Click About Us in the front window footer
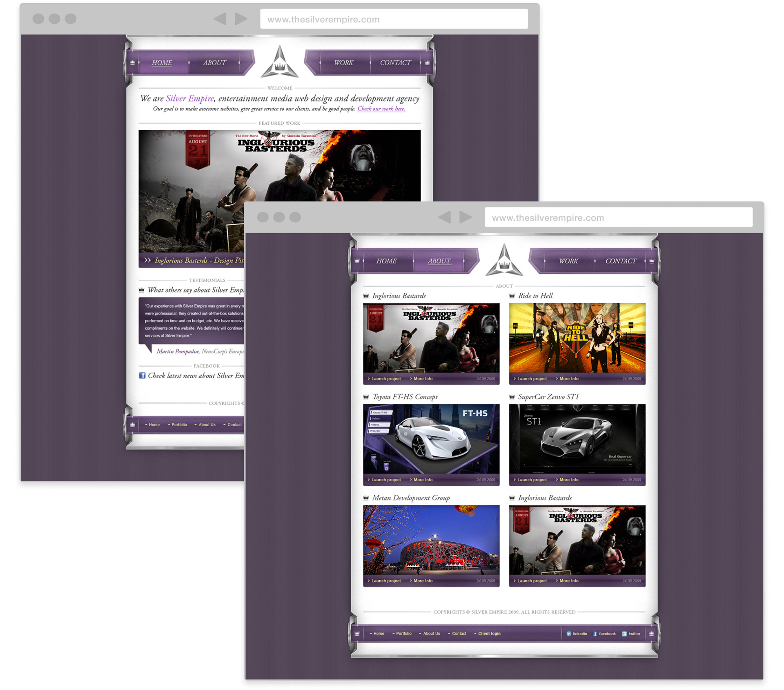 (432, 634)
